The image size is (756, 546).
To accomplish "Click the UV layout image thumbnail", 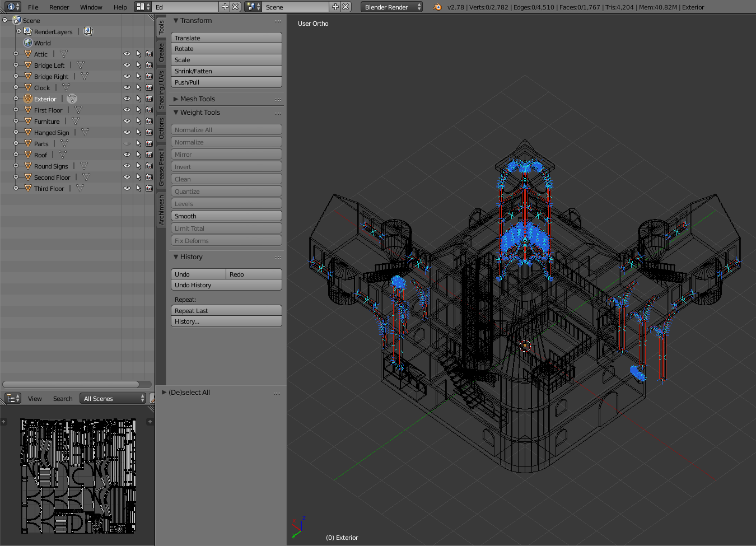I will tap(78, 476).
